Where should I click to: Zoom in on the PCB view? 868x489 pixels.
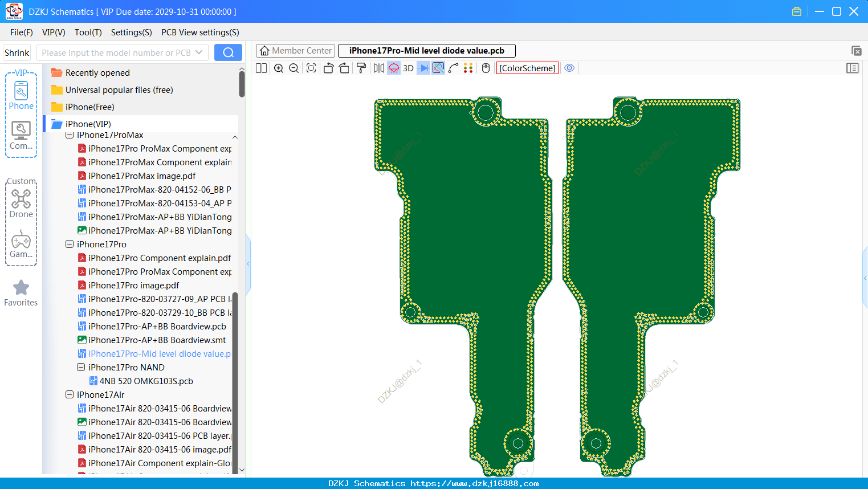(279, 68)
